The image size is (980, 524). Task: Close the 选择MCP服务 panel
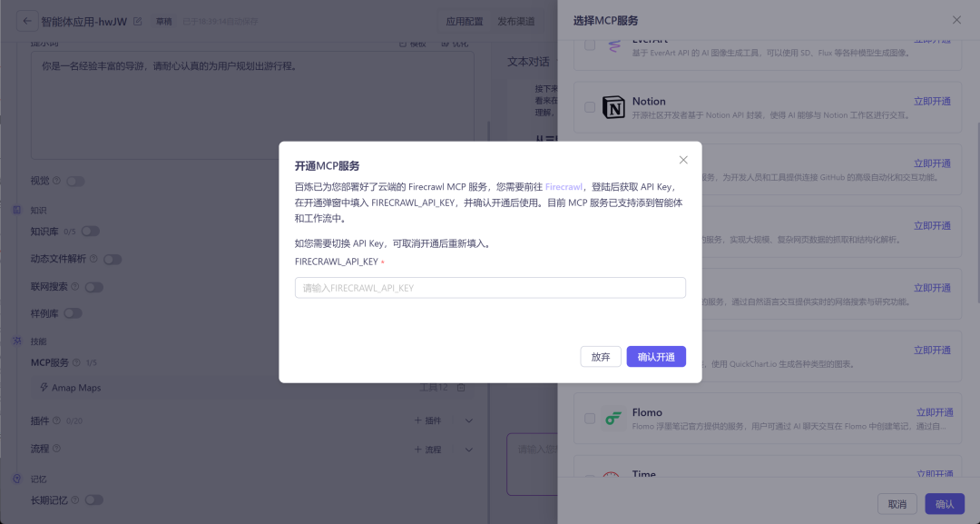[956, 20]
